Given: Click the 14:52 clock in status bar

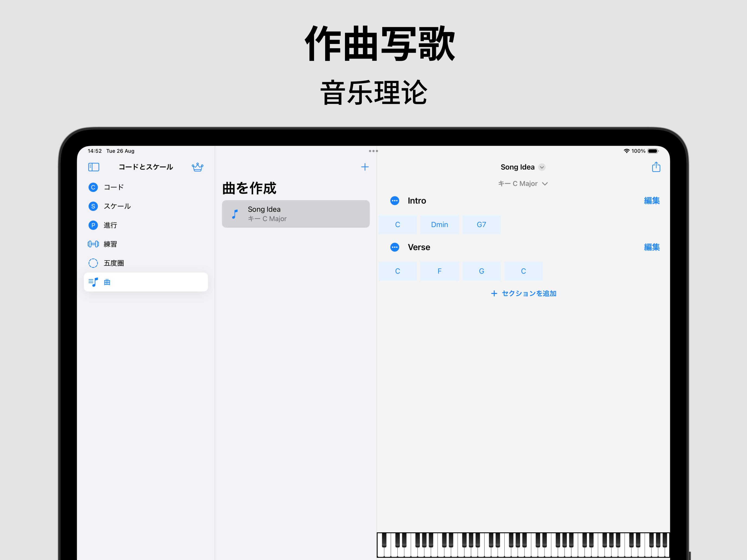Looking at the screenshot, I should coord(94,151).
